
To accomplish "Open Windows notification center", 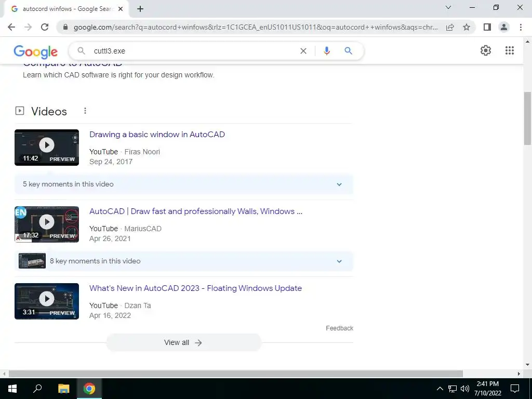I will [x=515, y=389].
